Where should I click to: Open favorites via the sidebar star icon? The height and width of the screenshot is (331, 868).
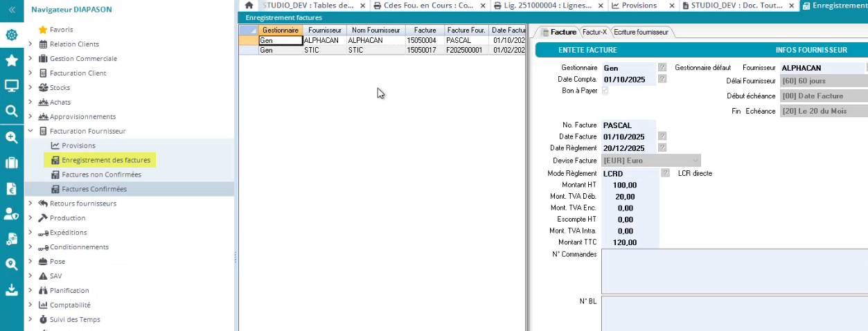click(x=12, y=61)
